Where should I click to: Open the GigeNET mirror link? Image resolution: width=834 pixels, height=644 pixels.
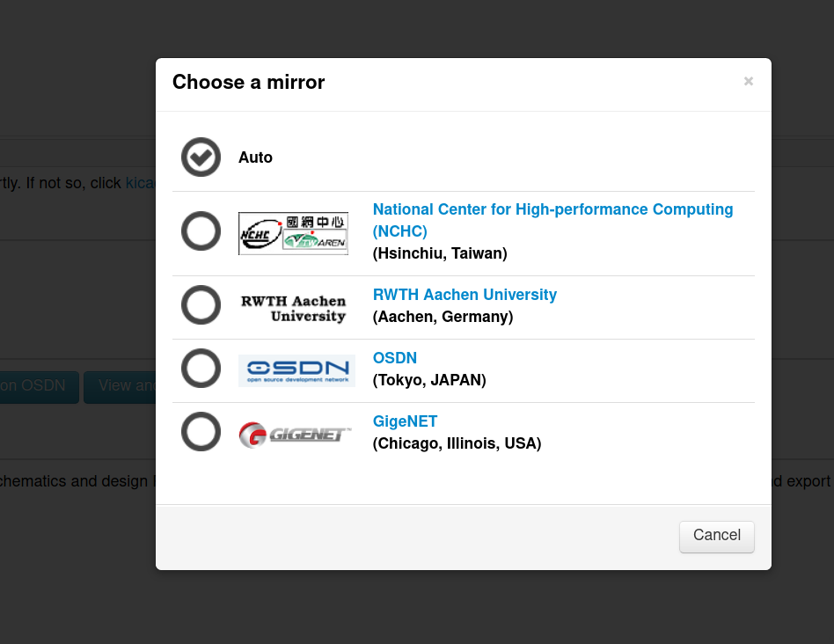[x=405, y=421]
